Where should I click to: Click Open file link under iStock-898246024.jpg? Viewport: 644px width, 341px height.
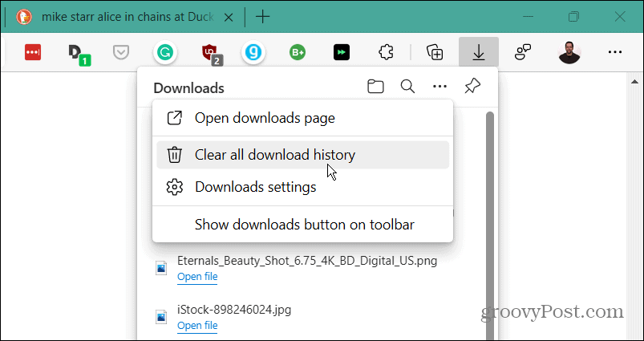tap(197, 325)
